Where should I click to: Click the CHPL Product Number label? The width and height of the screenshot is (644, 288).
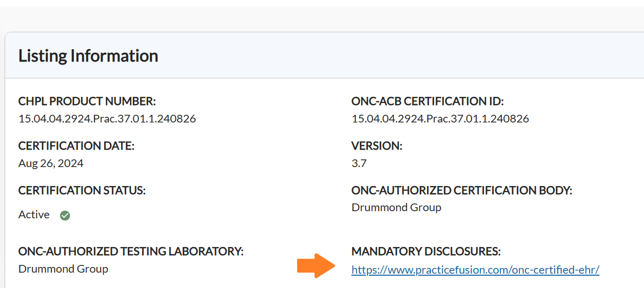tap(87, 101)
